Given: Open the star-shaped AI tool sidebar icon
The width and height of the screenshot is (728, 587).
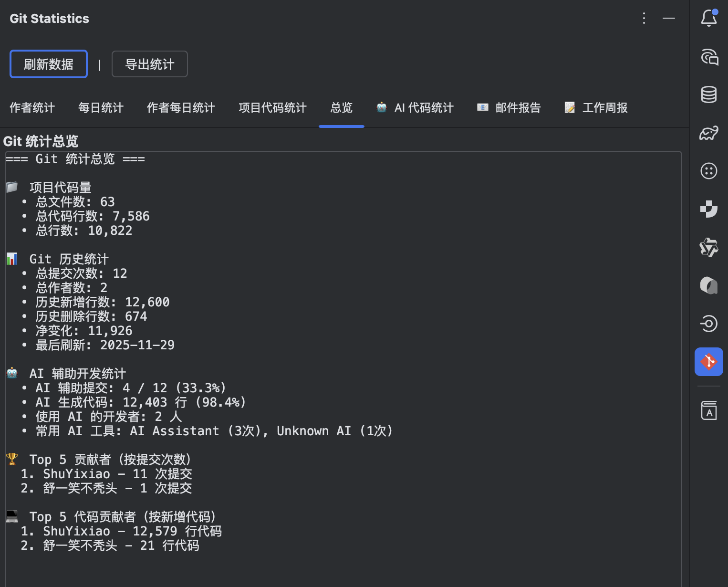Looking at the screenshot, I should tap(709, 247).
